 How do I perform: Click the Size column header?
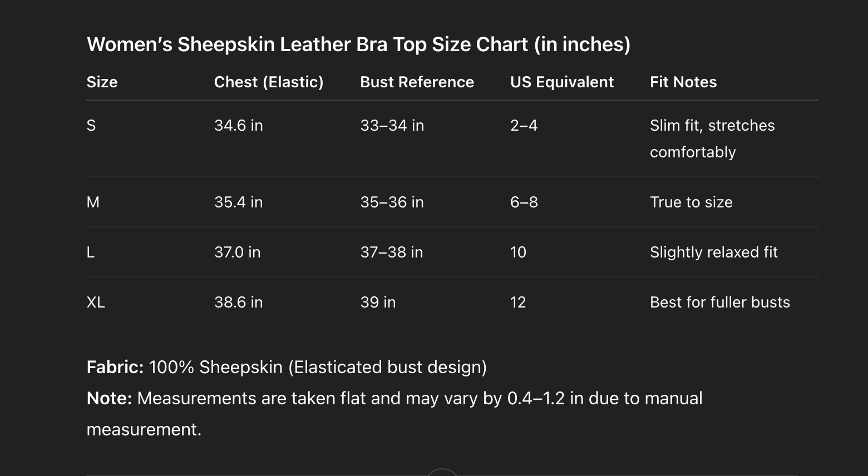click(102, 82)
